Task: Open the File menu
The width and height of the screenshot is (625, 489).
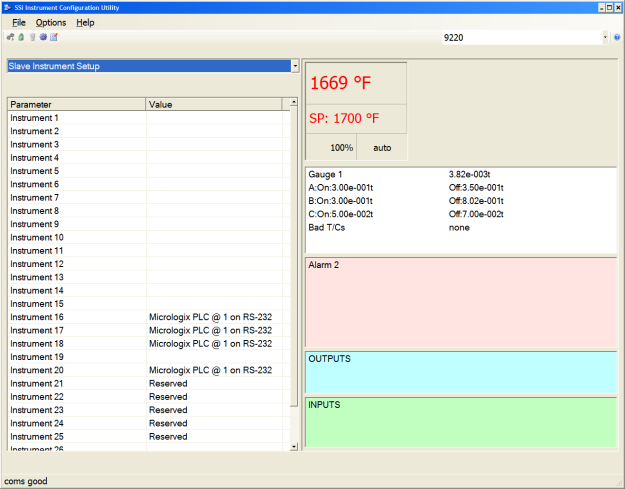Action: 19,22
